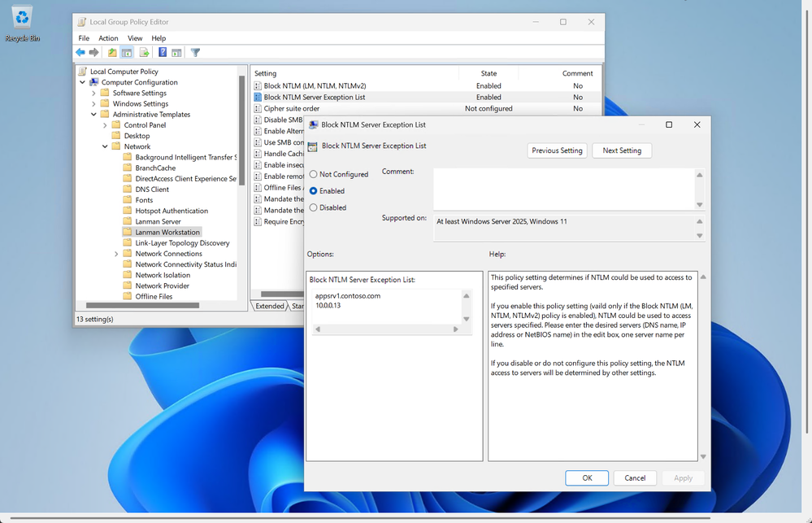Click the policy icon of Block NTLM (LM, NTLM, NTLMv2)

[258, 86]
